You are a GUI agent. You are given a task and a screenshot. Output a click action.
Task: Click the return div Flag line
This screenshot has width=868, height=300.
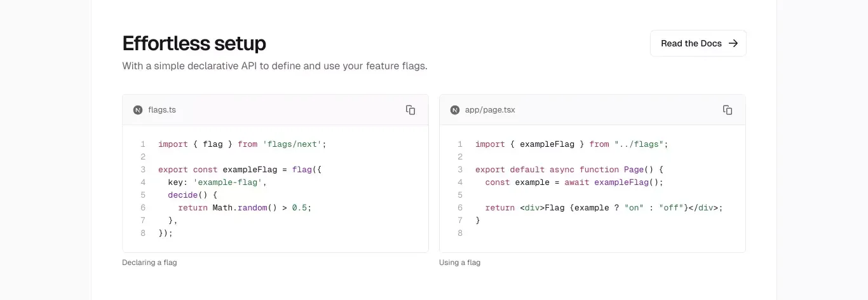[604, 208]
